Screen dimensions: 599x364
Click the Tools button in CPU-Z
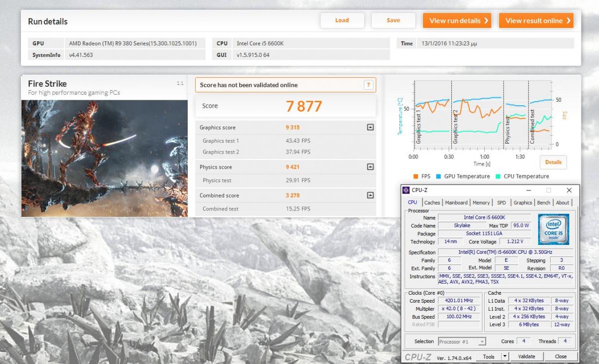(x=489, y=357)
